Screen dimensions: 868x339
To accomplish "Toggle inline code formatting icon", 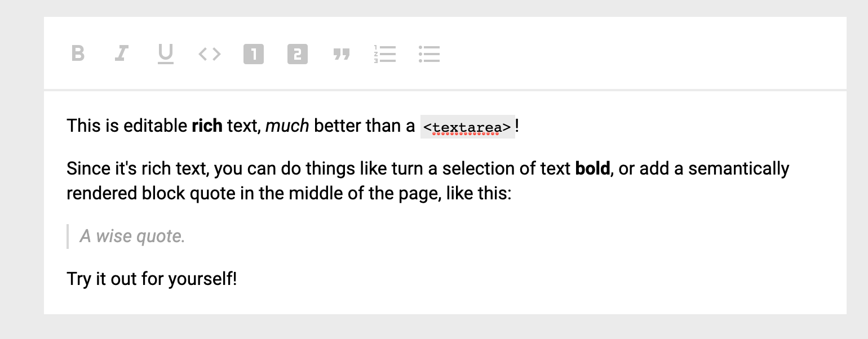I will click(x=210, y=54).
